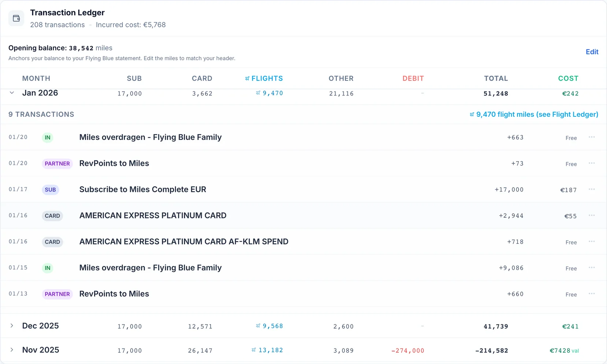This screenshot has width=607, height=364.
Task: Edit the opening balance
Action: (x=592, y=52)
